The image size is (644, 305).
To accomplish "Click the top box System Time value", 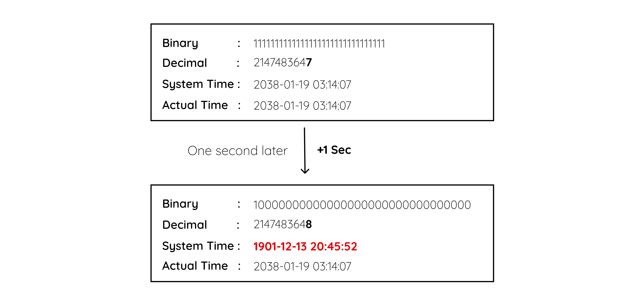I will pos(302,84).
